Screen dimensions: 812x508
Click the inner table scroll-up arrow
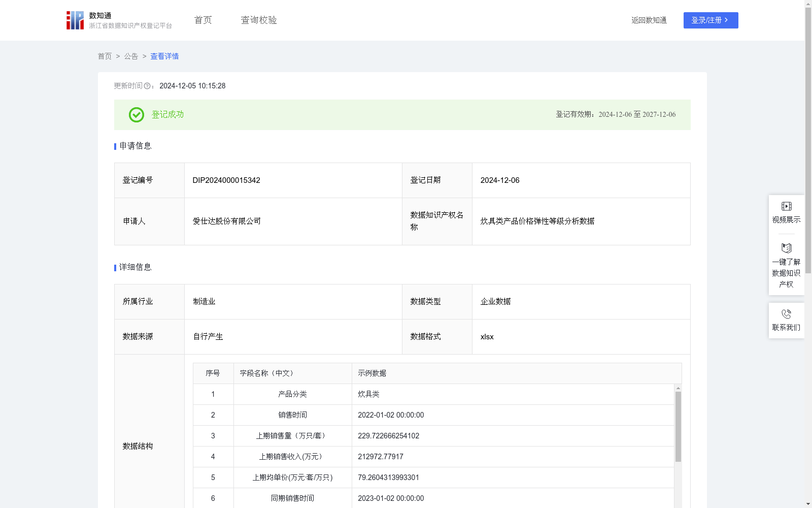[678, 388]
